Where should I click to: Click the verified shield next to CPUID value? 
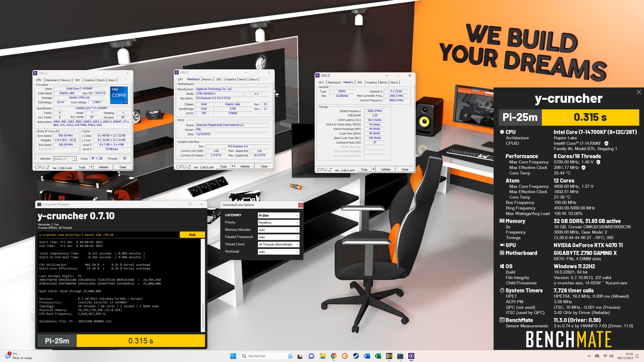pyautogui.click(x=606, y=143)
